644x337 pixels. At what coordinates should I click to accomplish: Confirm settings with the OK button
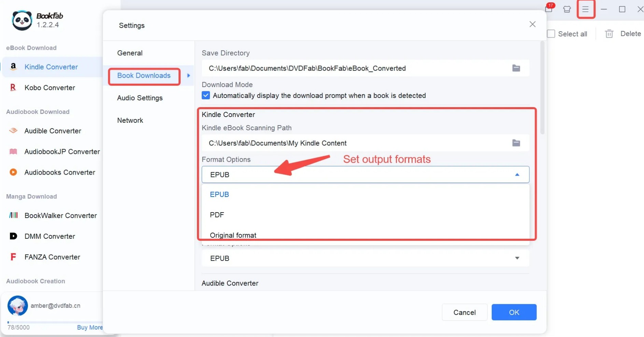[x=514, y=312]
